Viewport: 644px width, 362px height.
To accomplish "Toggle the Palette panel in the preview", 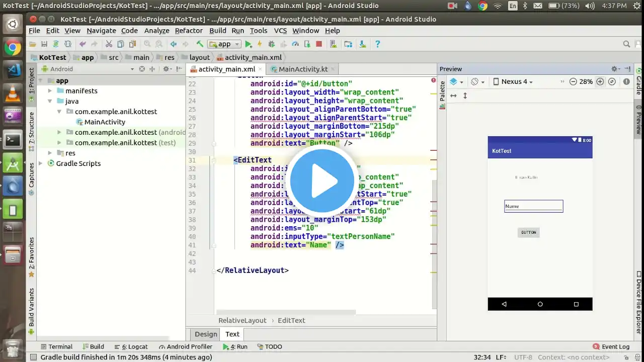I will (x=443, y=91).
